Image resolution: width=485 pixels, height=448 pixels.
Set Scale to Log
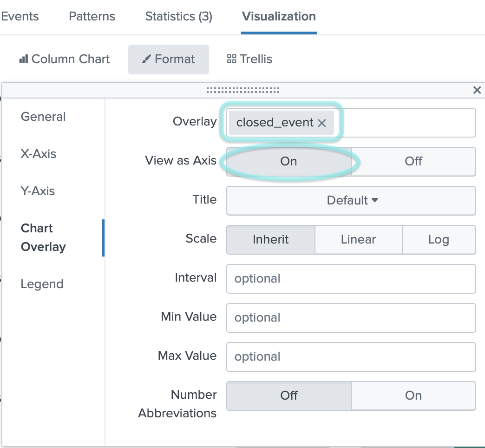[439, 239]
